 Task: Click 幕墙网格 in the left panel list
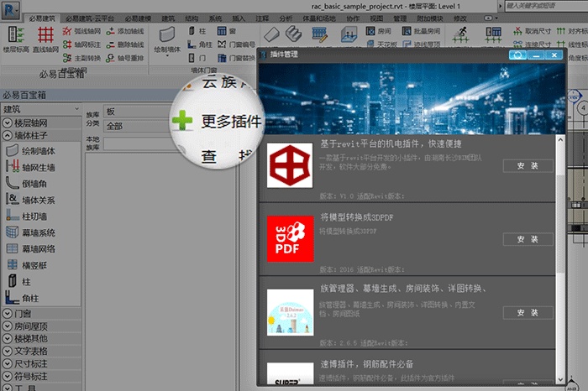pyautogui.click(x=31, y=249)
